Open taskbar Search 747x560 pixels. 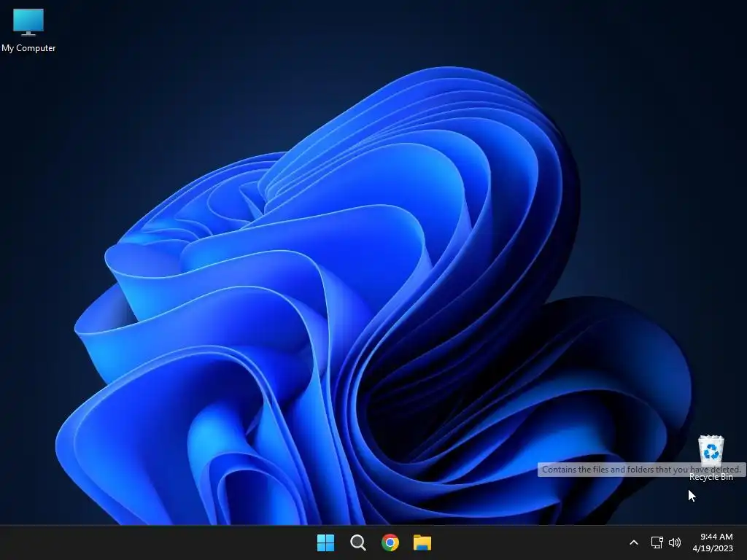357,542
